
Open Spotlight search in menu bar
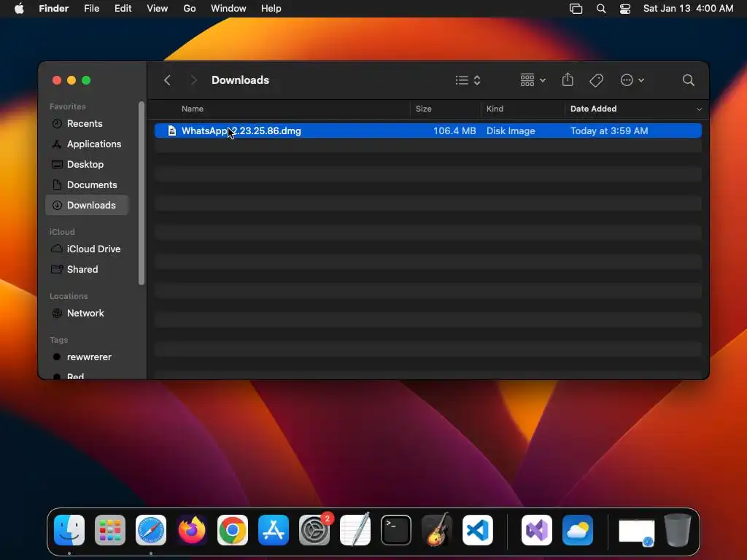pos(601,9)
